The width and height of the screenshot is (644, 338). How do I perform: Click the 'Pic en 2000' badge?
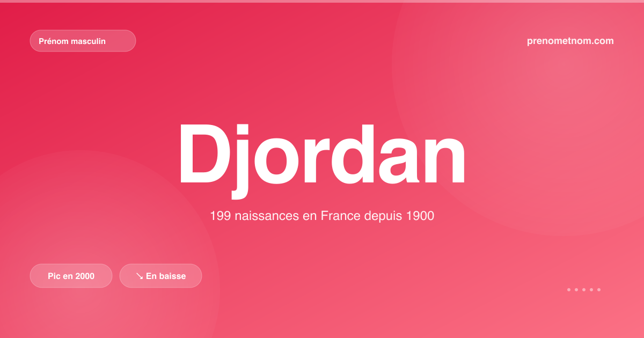point(71,276)
